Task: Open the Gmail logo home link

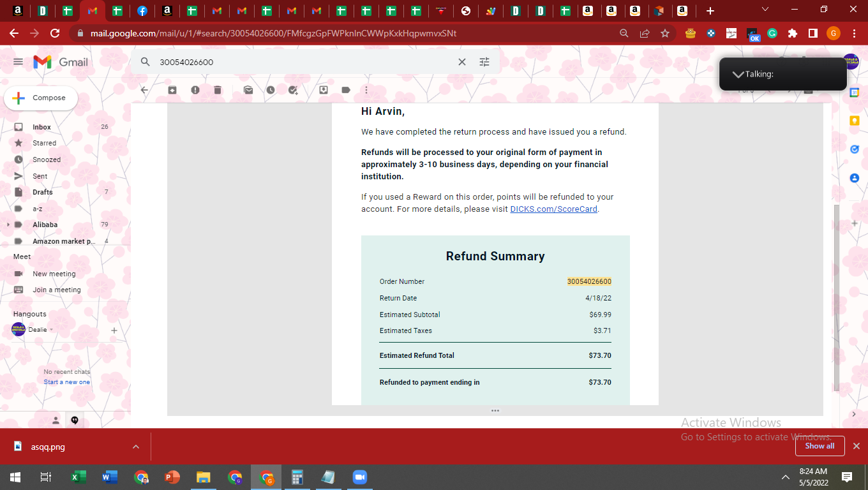Action: 61,62
